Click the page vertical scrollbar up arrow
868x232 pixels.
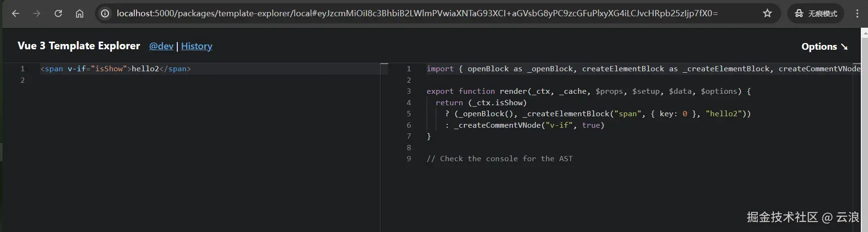pyautogui.click(x=865, y=33)
